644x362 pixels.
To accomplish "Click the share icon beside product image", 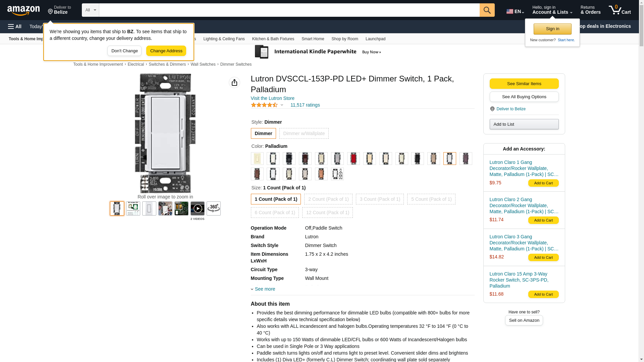I will click(x=234, y=82).
